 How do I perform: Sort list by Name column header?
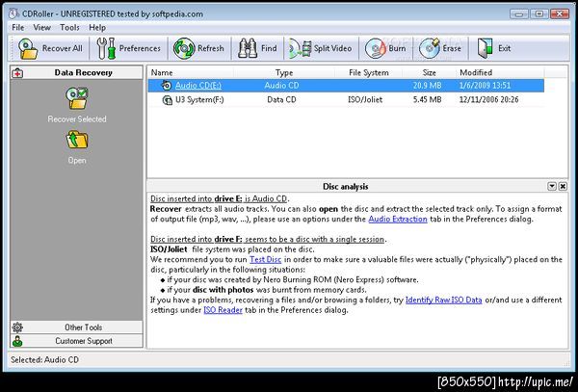[x=191, y=72]
